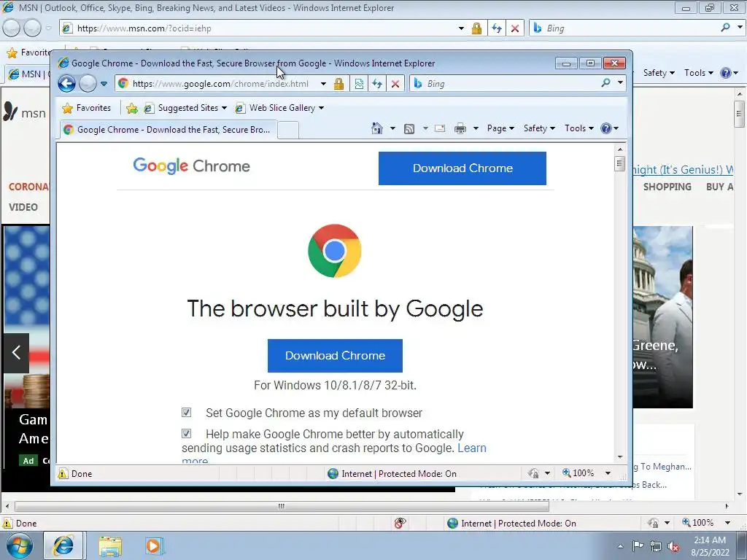747x560 pixels.
Task: Expand address bar history dropdown in front window
Action: tap(323, 84)
